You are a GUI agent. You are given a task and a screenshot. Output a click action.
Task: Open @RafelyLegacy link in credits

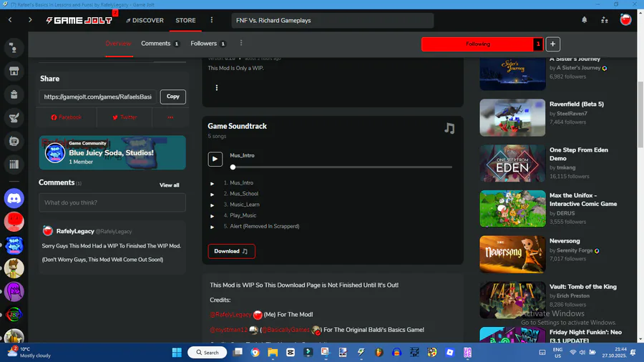point(230,314)
